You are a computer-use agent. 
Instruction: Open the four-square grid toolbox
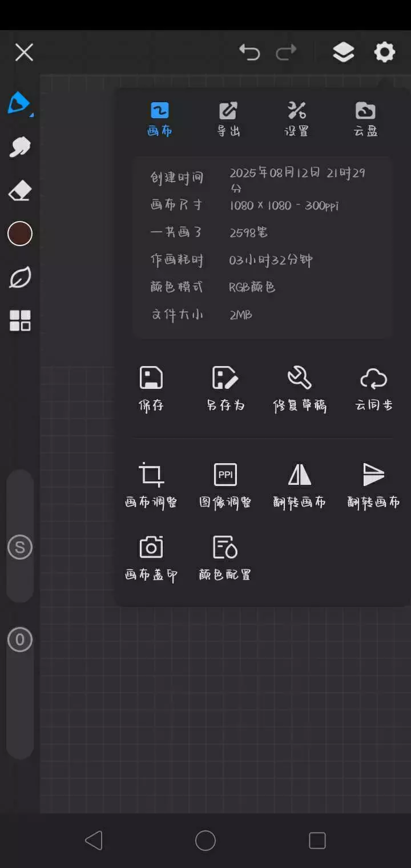20,321
